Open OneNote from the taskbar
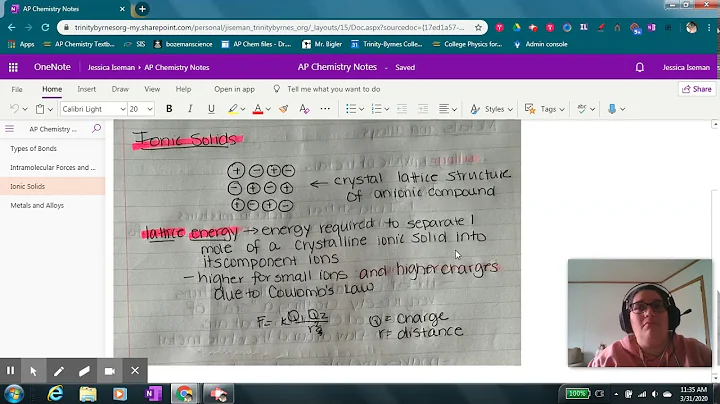Viewport: 720px width, 404px height. 153,394
